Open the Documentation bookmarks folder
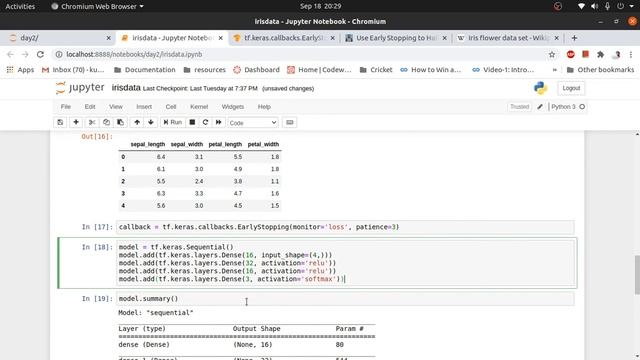Screen dimensions: 640x360 click(x=145, y=70)
